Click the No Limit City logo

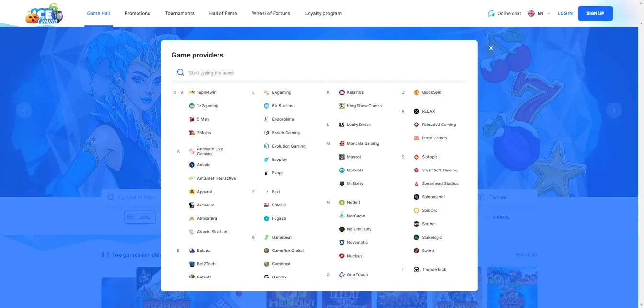pos(342,229)
